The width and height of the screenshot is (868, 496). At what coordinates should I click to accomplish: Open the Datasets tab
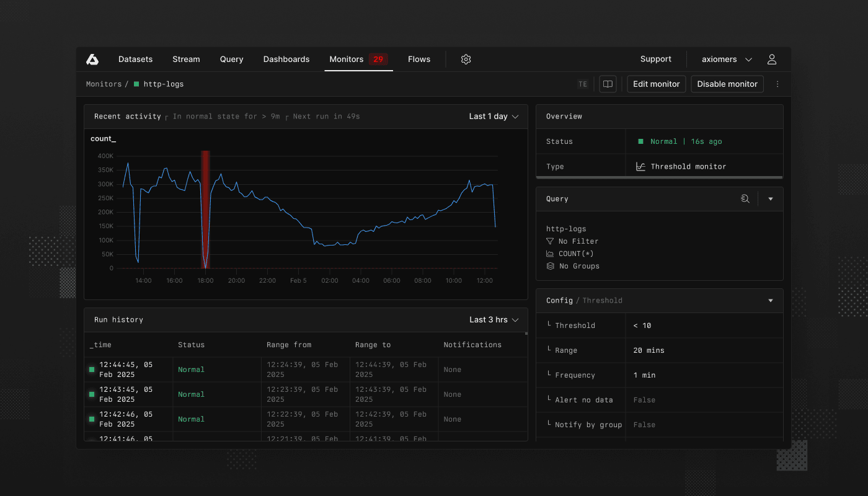[x=135, y=60]
